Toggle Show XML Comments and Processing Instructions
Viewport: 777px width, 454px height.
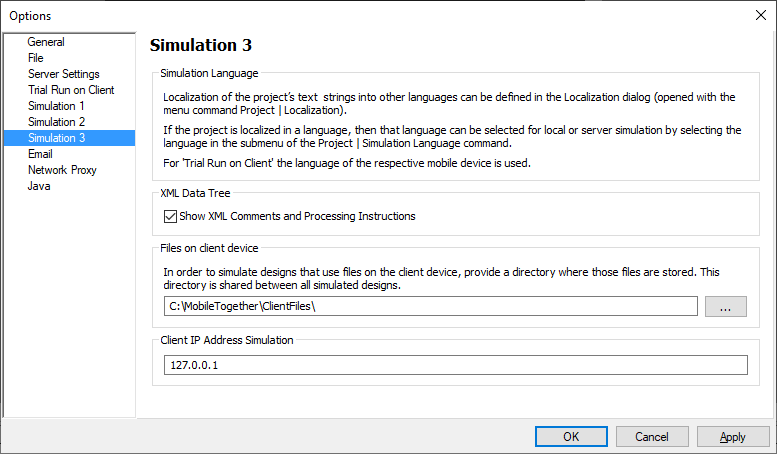coord(170,216)
